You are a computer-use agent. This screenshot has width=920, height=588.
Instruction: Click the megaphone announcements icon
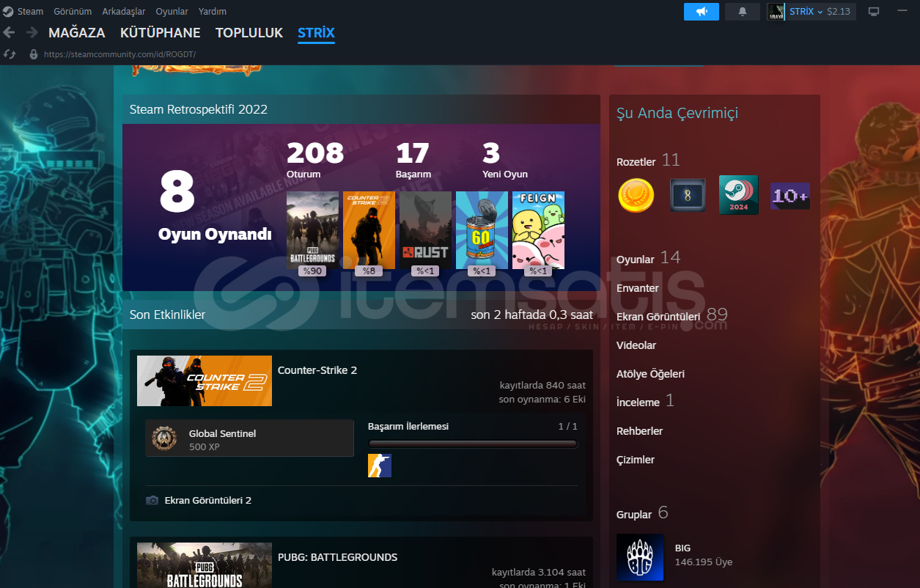[x=702, y=12]
